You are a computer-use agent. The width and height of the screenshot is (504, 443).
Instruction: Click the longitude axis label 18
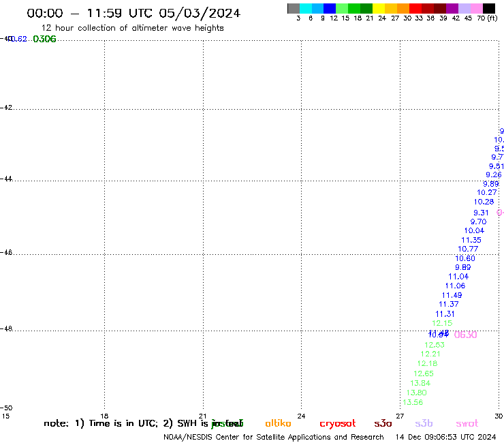pyautogui.click(x=104, y=416)
